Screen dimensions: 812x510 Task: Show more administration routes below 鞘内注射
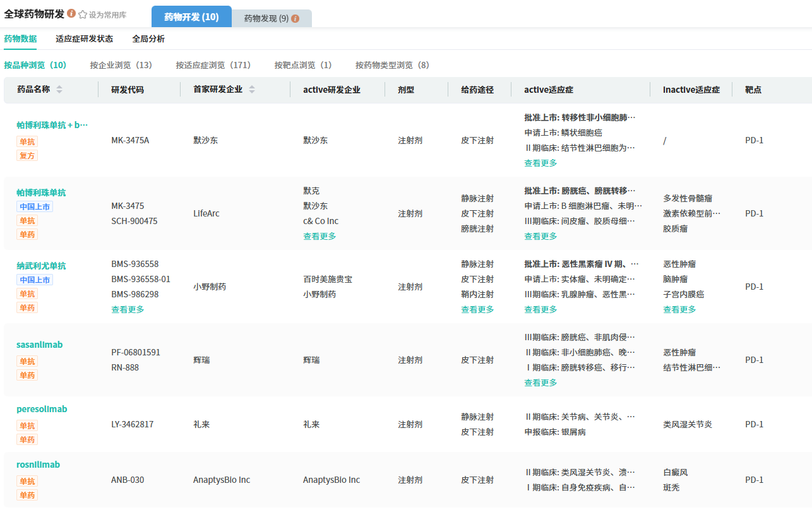[477, 309]
